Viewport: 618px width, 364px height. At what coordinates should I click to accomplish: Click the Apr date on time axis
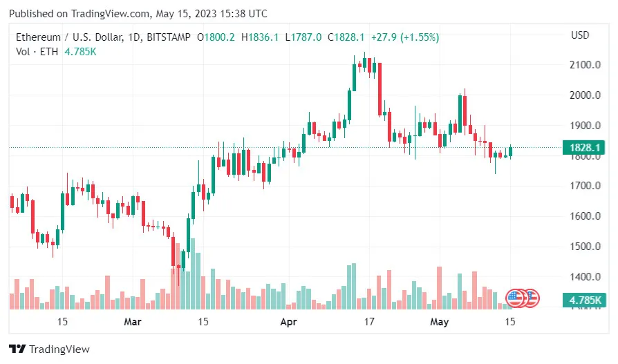point(288,322)
